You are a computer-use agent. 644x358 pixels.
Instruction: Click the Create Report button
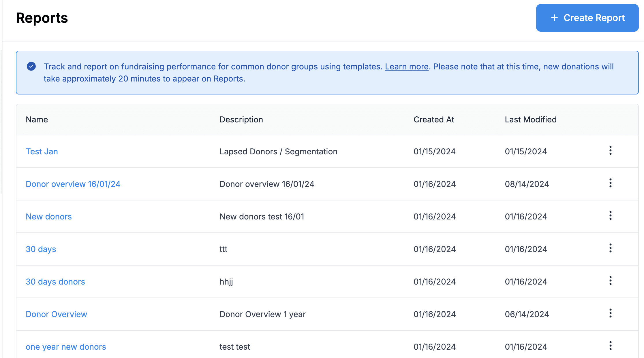pyautogui.click(x=587, y=18)
